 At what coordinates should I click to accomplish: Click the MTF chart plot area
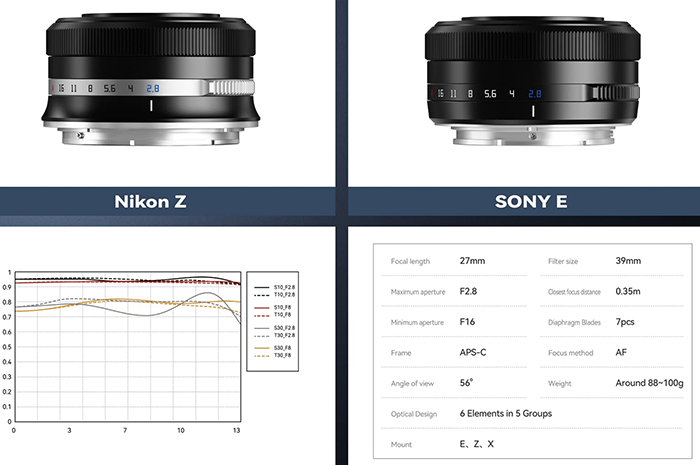(128, 347)
